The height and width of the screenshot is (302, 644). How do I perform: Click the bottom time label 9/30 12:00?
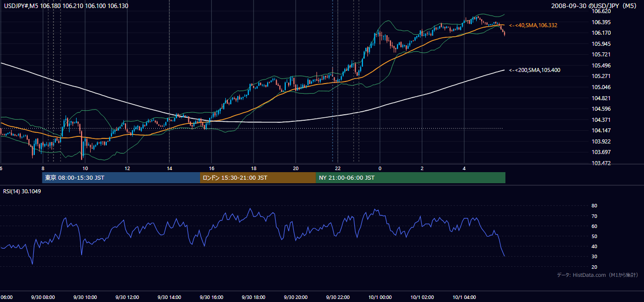pos(127,297)
